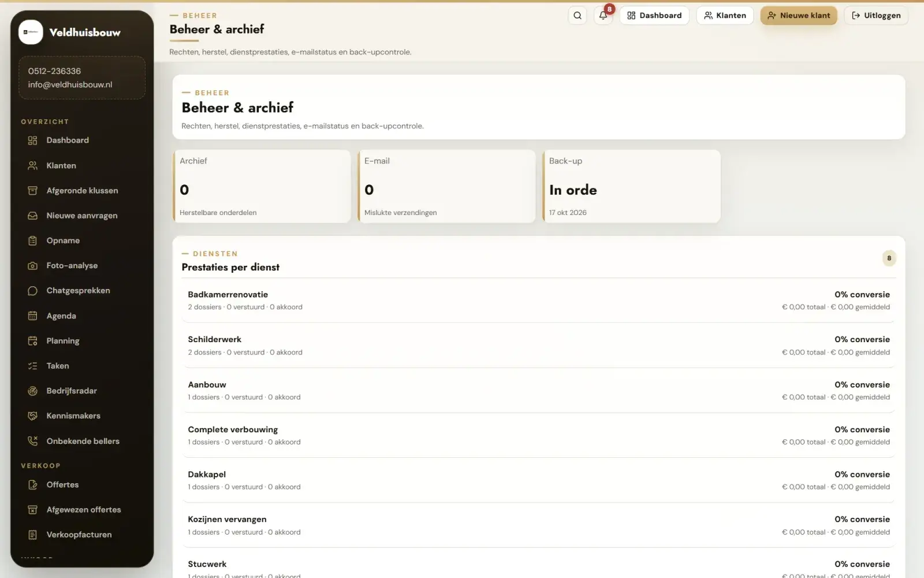Click the Dashboard grid icon in sidebar
Screen dimensions: 924x578
[32, 140]
